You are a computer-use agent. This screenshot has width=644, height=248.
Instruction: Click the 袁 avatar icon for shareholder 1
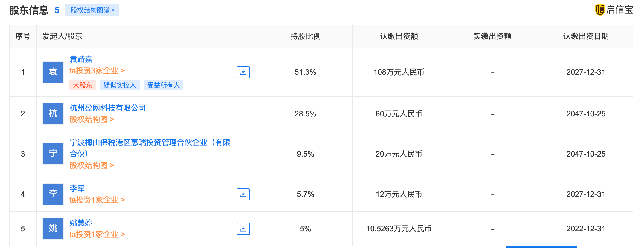pos(53,72)
